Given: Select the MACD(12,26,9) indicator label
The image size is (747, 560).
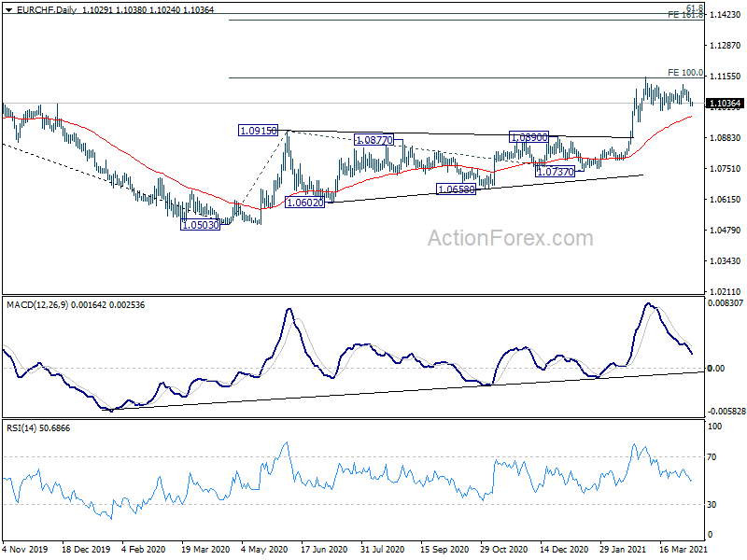Looking at the screenshot, I should (x=37, y=304).
